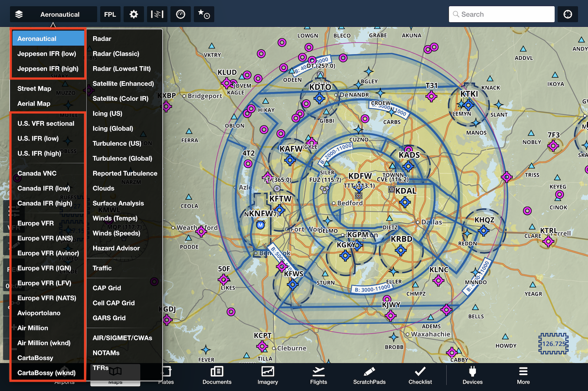Open favorites and recents star icon
The height and width of the screenshot is (391, 588).
(x=204, y=14)
